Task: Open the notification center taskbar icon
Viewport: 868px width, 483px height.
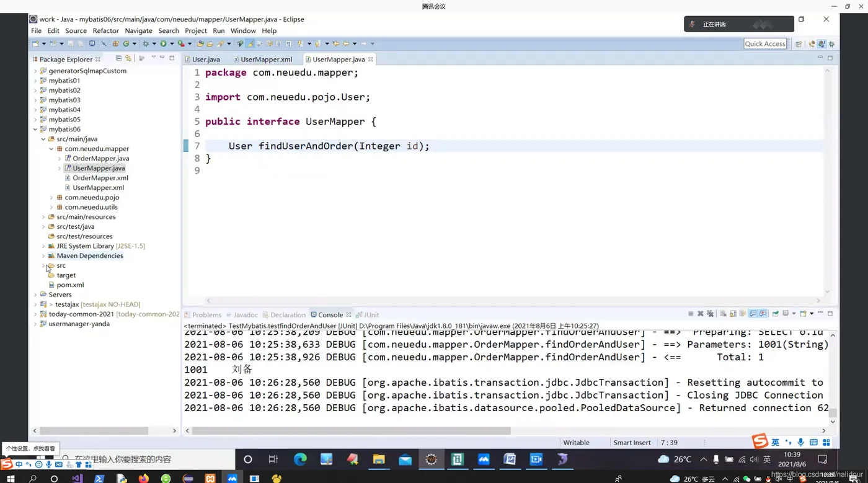Action: pyautogui.click(x=823, y=459)
